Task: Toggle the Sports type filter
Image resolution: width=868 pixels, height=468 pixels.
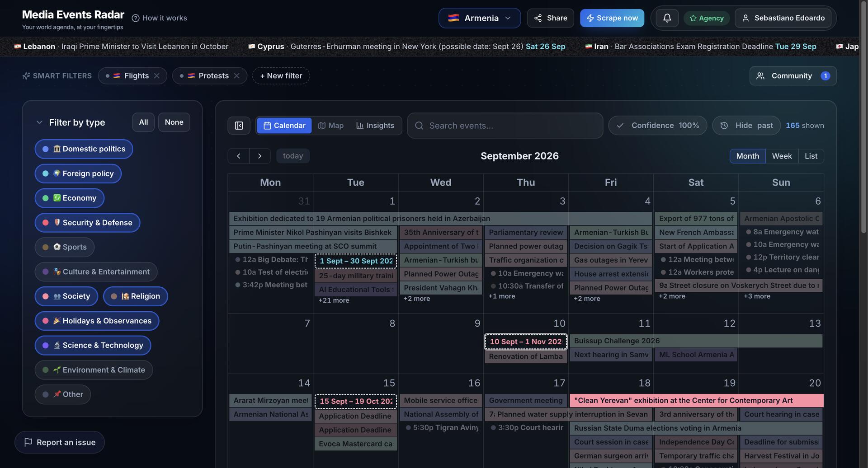Action: (x=65, y=247)
